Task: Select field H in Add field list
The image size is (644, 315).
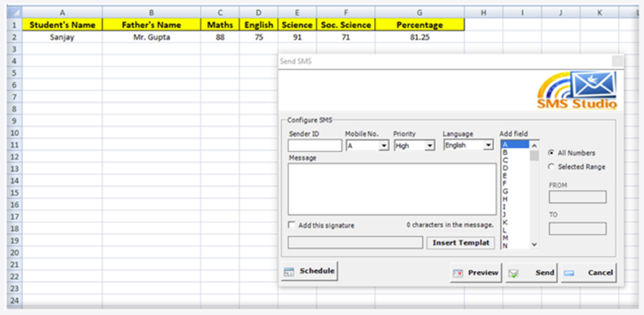Action: pos(515,199)
